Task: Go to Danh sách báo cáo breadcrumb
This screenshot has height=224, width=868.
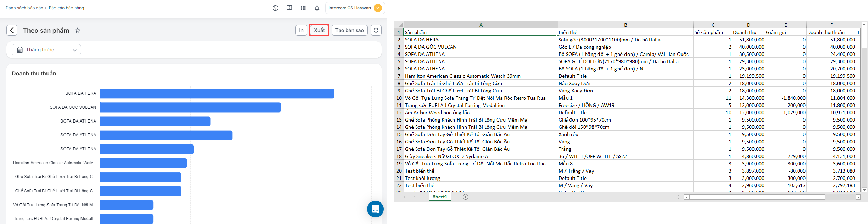Action: pos(24,8)
